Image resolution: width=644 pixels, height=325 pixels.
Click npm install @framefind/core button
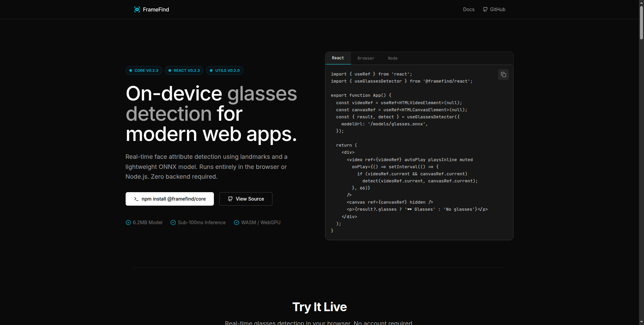170,199
